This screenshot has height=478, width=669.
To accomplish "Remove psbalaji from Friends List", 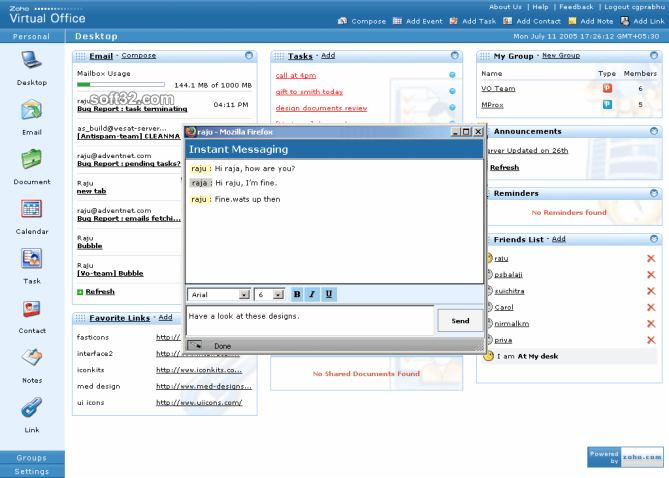I will (651, 274).
